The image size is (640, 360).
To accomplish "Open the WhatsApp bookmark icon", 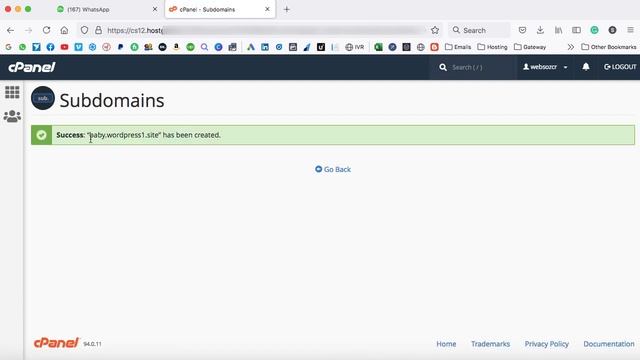I will coord(22,47).
